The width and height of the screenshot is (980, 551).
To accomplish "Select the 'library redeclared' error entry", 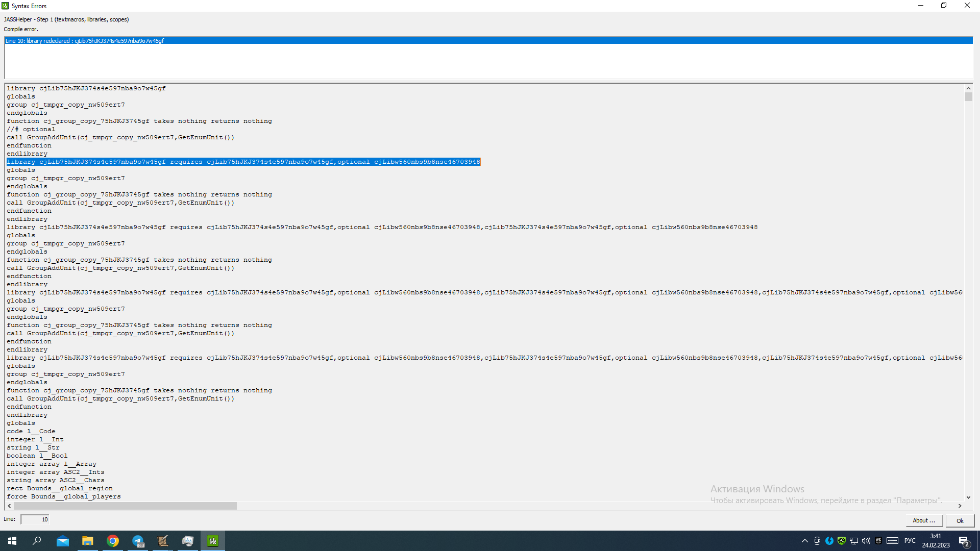I will coord(85,41).
